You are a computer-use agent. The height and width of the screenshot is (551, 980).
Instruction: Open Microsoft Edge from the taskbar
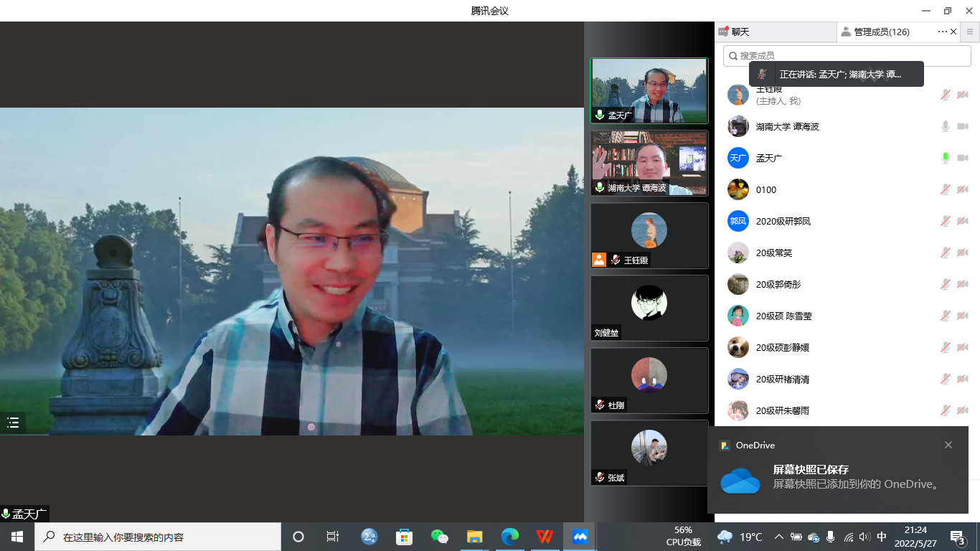click(x=509, y=537)
